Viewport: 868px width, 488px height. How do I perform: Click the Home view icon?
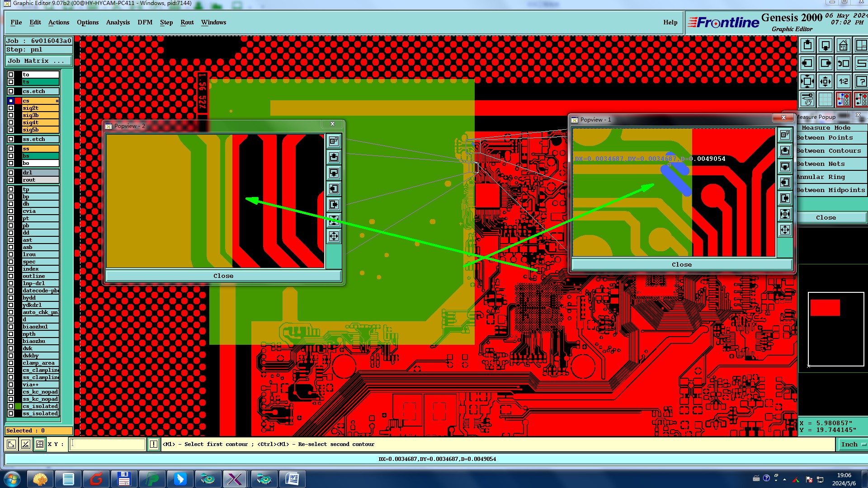click(x=844, y=46)
